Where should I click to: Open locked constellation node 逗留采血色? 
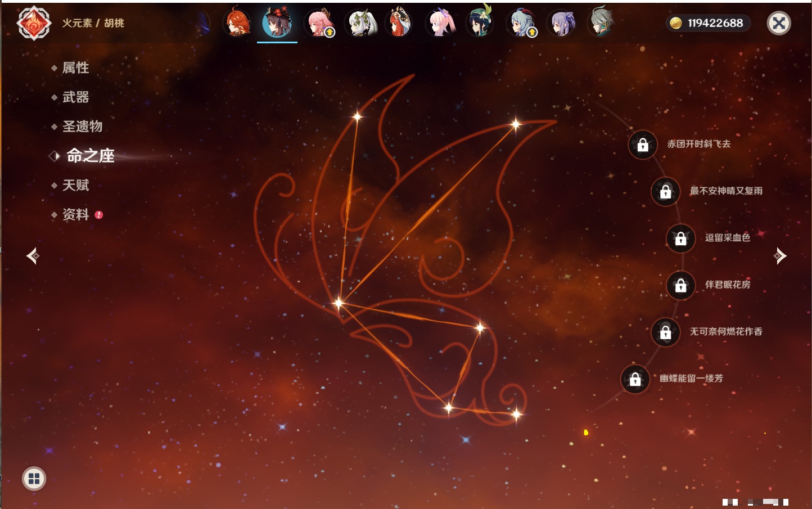click(681, 238)
